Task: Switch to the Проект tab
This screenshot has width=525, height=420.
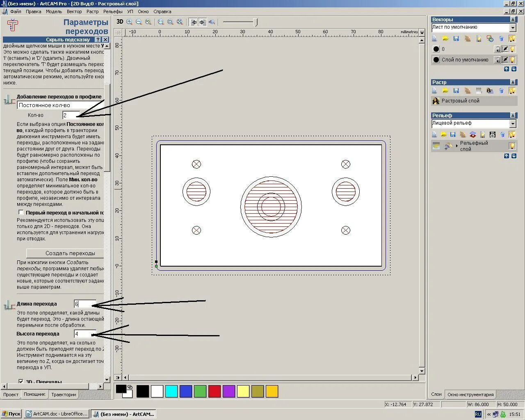Action: (x=11, y=395)
